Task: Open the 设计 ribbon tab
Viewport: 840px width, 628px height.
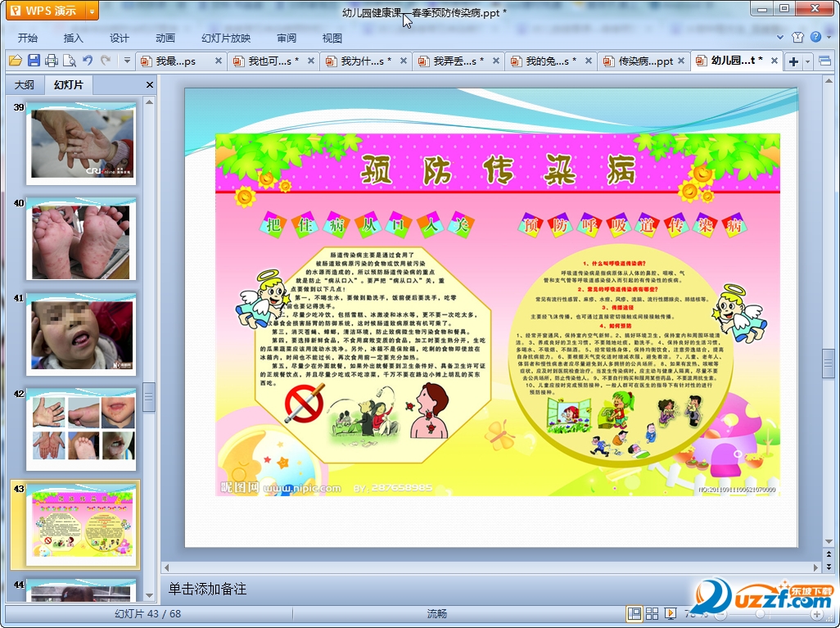Action: (120, 38)
